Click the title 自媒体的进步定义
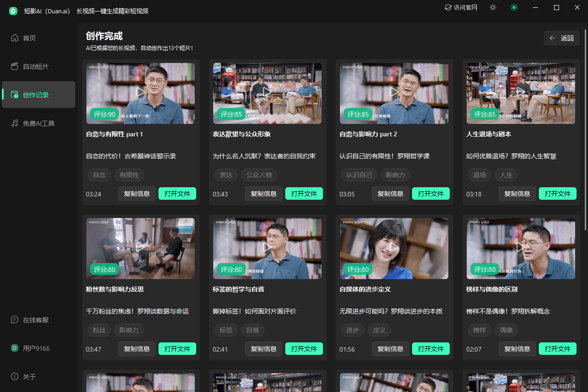This screenshot has width=588, height=392. [x=365, y=289]
